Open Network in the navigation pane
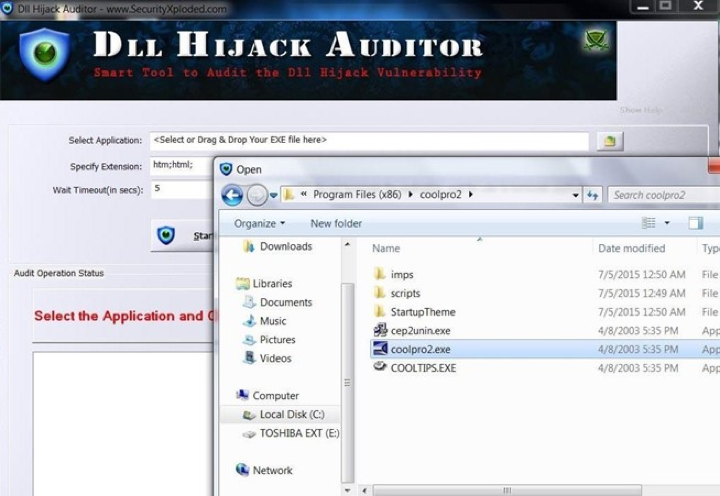This screenshot has width=720, height=496. coord(272,470)
